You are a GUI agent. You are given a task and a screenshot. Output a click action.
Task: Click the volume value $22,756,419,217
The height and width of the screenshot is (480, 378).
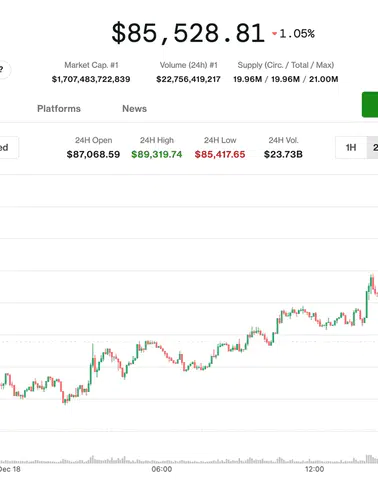tap(188, 79)
